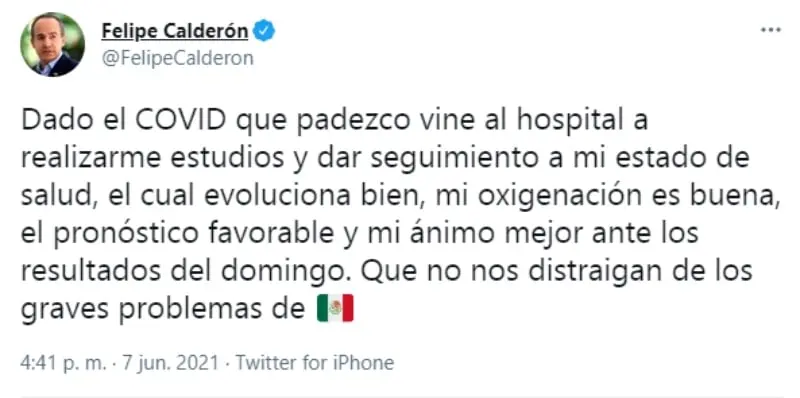This screenshot has height=398, width=800.
Task: Click the phrase graves problemas de
Action: [x=163, y=310]
